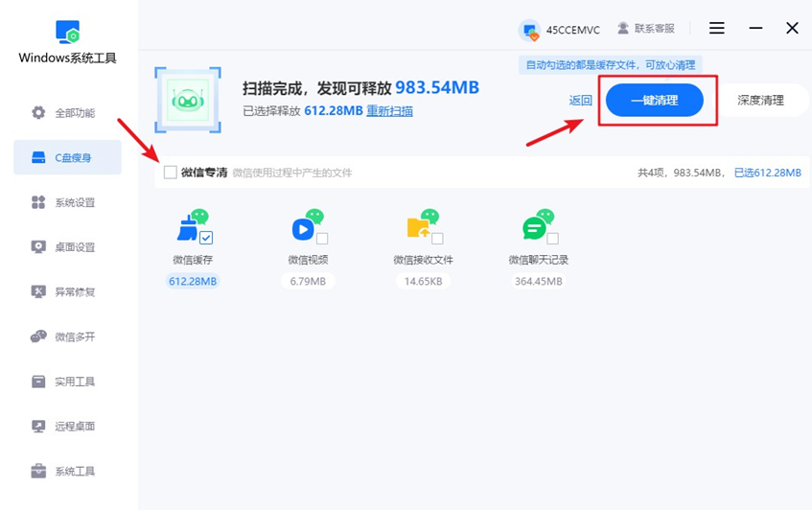Switch to 微信多开 menu item
Screen dimensions: 812x510
click(x=67, y=336)
